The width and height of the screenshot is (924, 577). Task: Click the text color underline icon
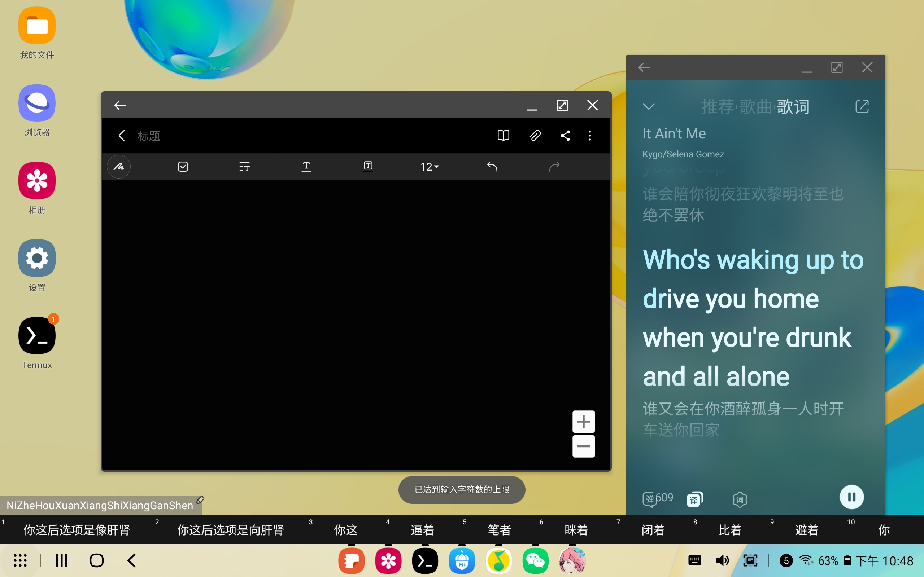(x=306, y=167)
